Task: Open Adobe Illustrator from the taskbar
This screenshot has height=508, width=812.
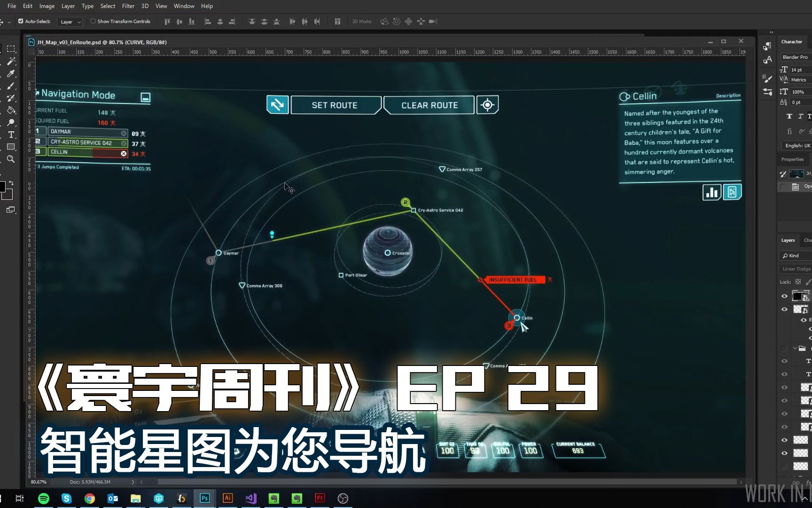Action: coord(227,499)
